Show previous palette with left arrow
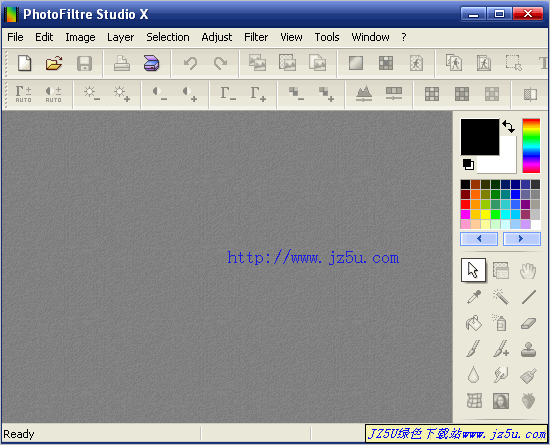The height and width of the screenshot is (445, 550). (x=479, y=239)
